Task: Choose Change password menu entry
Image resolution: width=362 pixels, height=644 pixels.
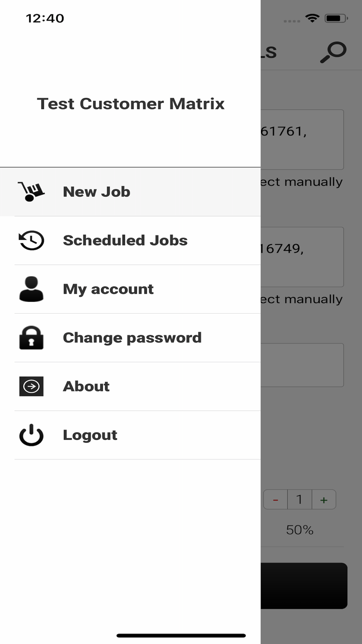Action: (132, 338)
